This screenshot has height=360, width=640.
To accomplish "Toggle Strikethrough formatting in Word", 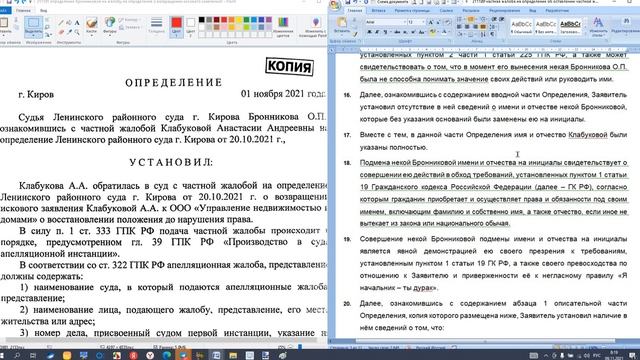I will (396, 32).
